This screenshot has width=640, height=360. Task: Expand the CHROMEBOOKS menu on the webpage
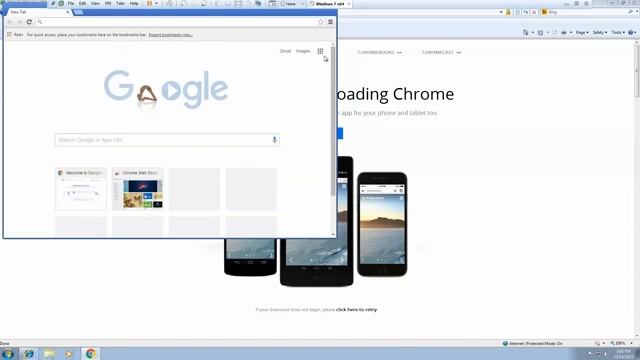coord(380,52)
